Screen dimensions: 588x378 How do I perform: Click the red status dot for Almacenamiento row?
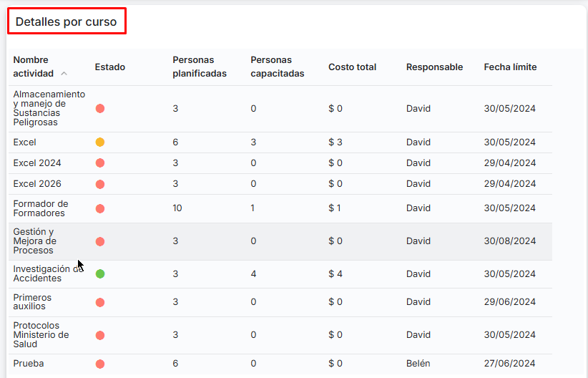point(100,109)
